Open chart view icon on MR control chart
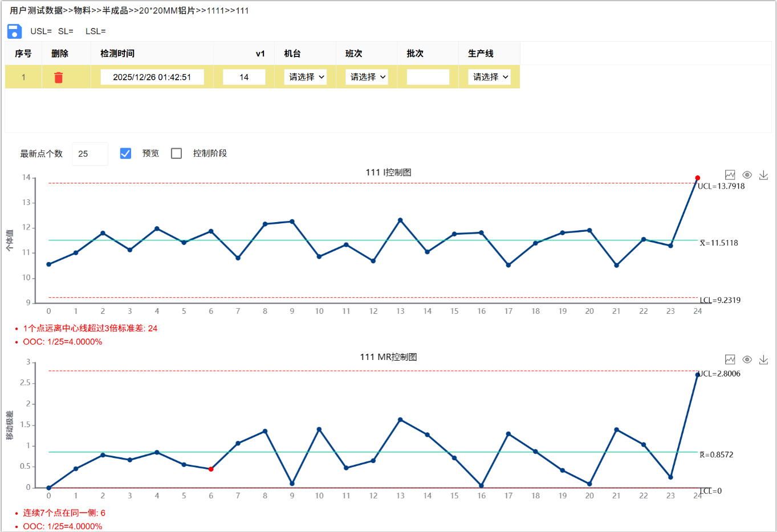This screenshot has width=777, height=532. pyautogui.click(x=730, y=359)
